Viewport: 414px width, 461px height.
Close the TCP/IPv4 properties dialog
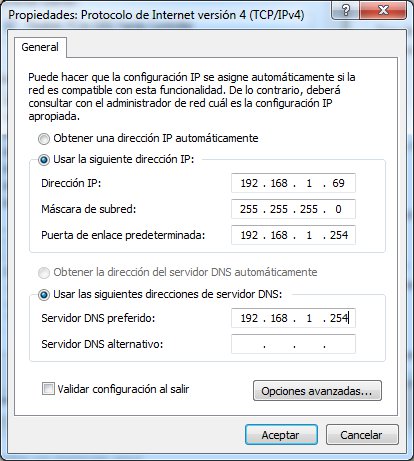[383, 11]
